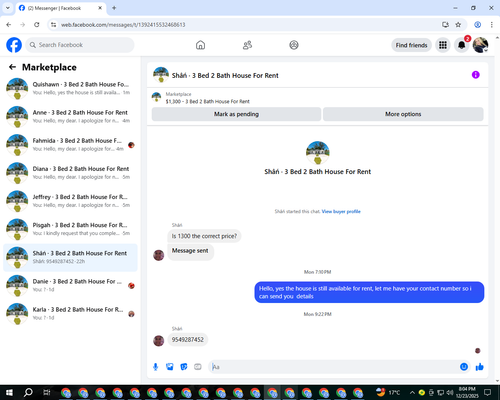Open the Fahmida conversation
500x400 pixels.
coord(70,145)
